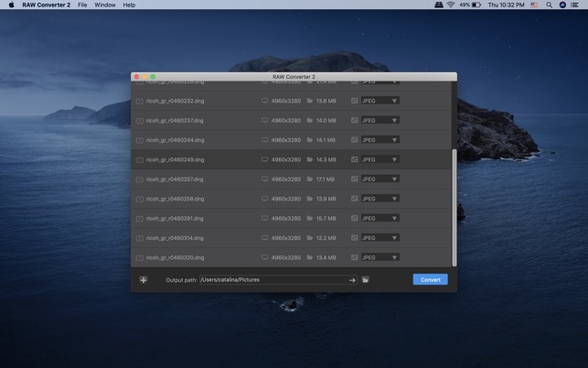Select filename ricoh_gr_r0460237.dng

click(175, 121)
